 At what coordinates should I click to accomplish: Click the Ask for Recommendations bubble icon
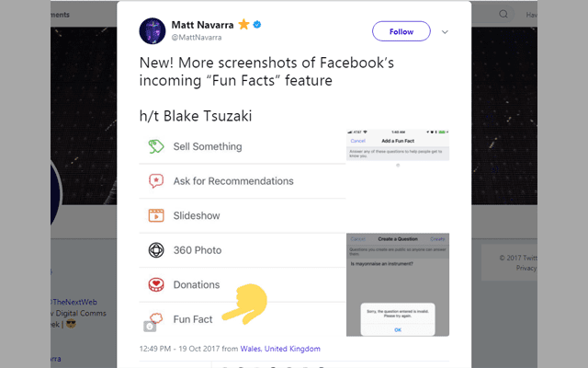coord(156,181)
